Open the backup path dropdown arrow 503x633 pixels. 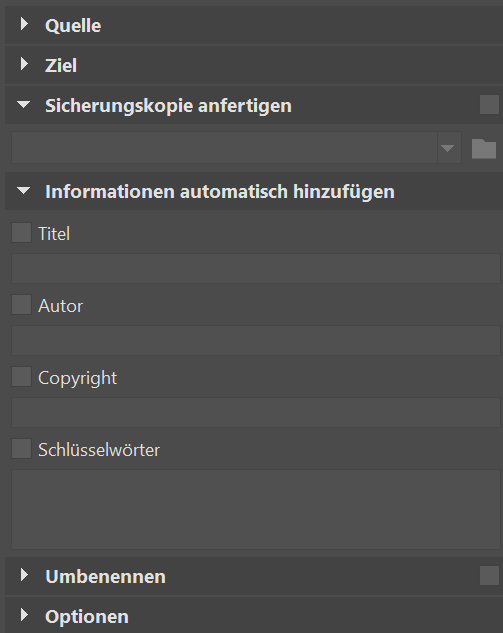tap(448, 148)
